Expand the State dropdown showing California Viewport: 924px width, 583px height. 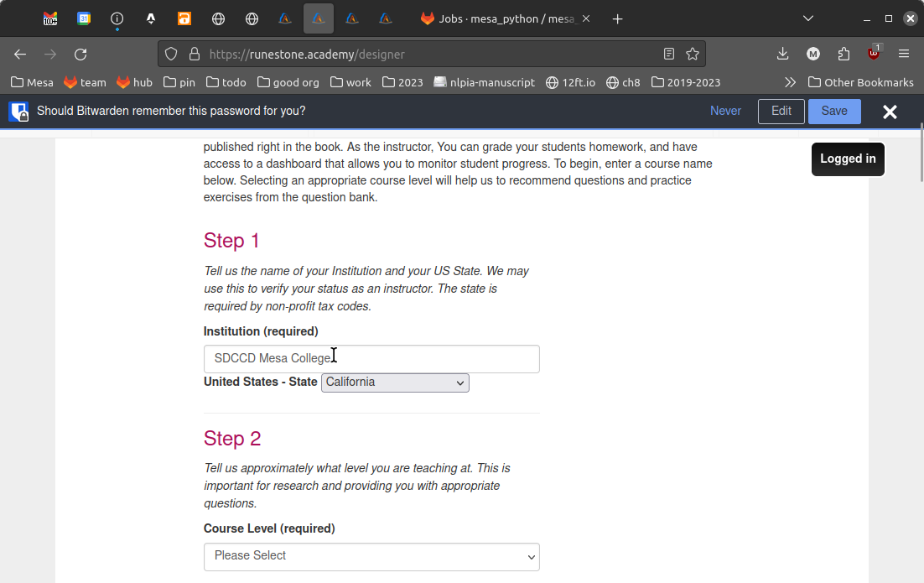395,383
